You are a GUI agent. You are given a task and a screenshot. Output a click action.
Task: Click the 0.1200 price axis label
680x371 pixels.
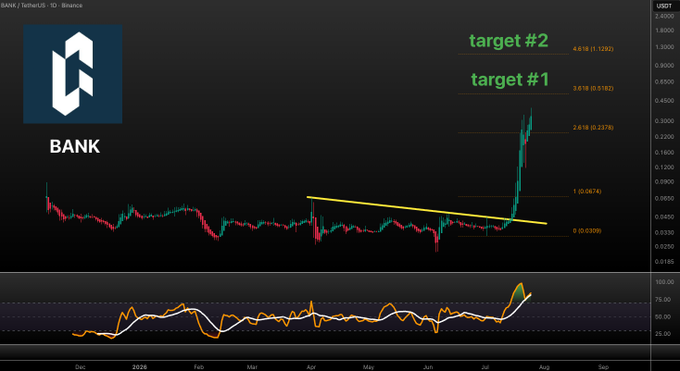[664, 167]
